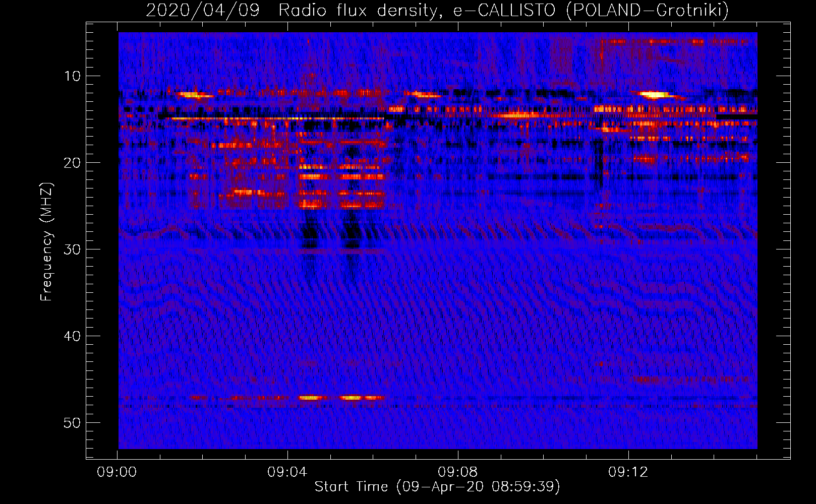Click the "Start Time (09-Apr-20 08:59:39)" axis label
The height and width of the screenshot is (504, 816).
point(437,487)
